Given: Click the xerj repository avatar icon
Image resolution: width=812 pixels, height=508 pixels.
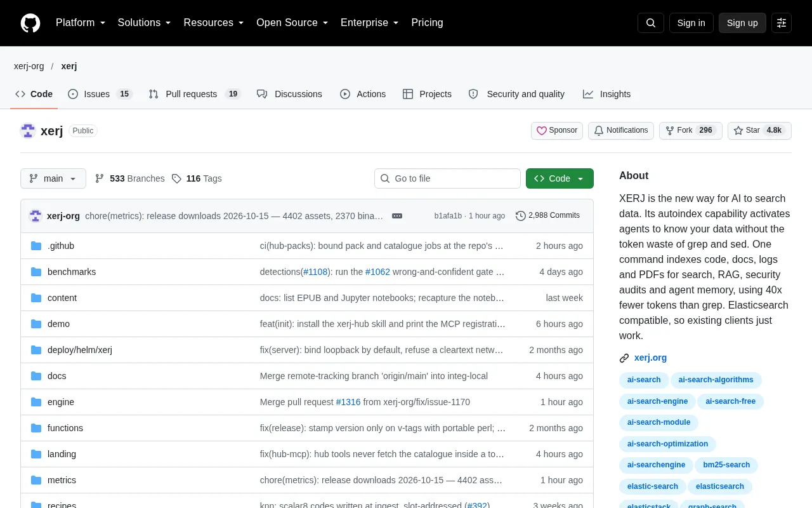Looking at the screenshot, I should click(28, 131).
